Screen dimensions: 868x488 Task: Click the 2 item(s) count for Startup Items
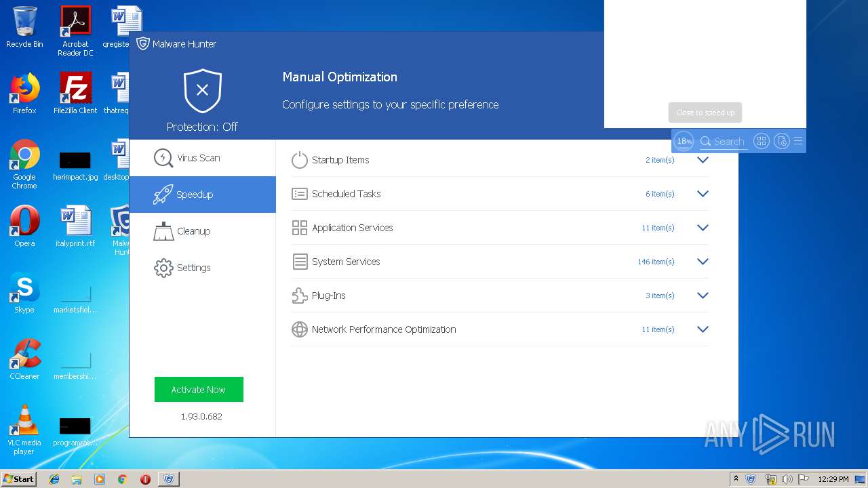tap(660, 160)
